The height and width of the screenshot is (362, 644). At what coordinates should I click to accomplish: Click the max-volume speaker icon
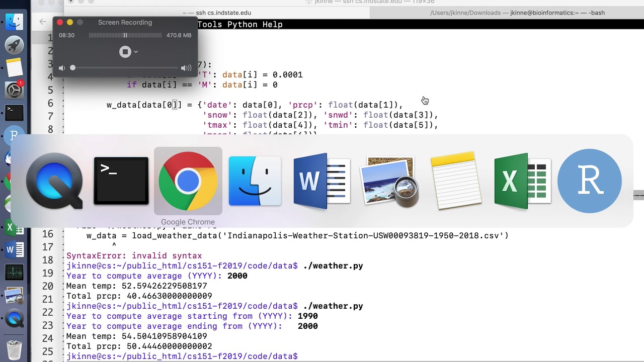pyautogui.click(x=186, y=68)
